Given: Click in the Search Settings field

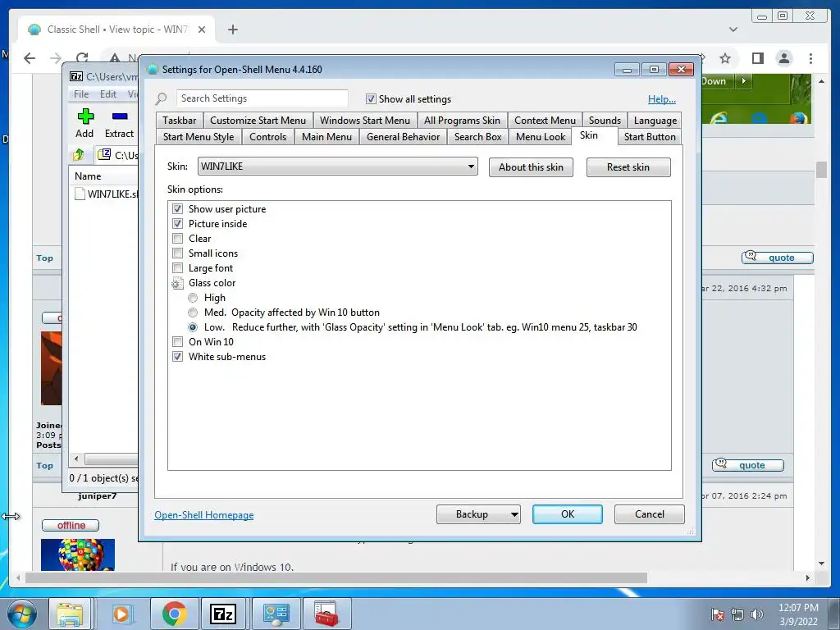Looking at the screenshot, I should pos(262,98).
